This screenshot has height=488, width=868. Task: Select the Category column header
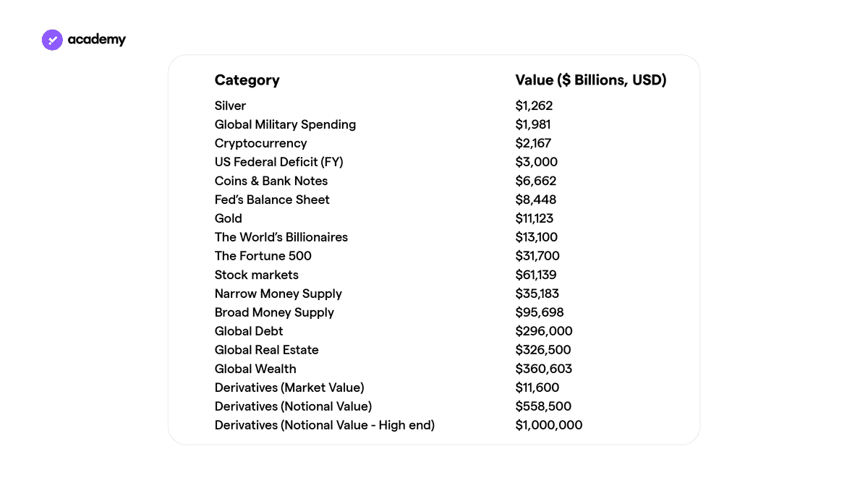pyautogui.click(x=247, y=80)
